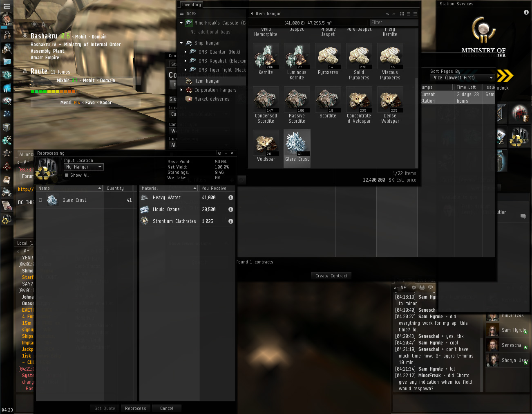Click the Glare Crust icon in Reprocessing list
Screen dimensions: 532x414
click(x=52, y=200)
